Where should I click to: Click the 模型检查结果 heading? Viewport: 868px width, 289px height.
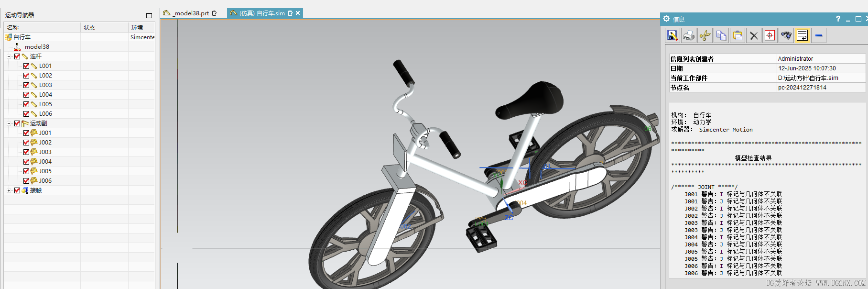point(753,157)
